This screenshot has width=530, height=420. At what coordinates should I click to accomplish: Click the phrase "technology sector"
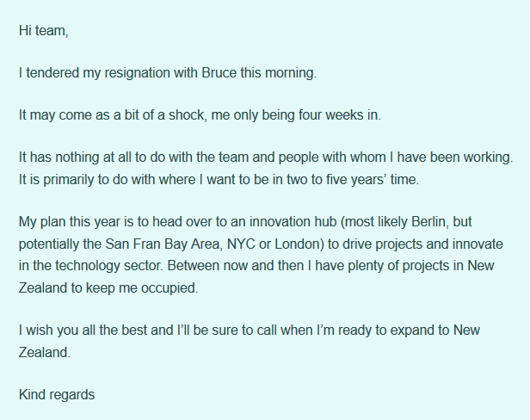pyautogui.click(x=108, y=266)
